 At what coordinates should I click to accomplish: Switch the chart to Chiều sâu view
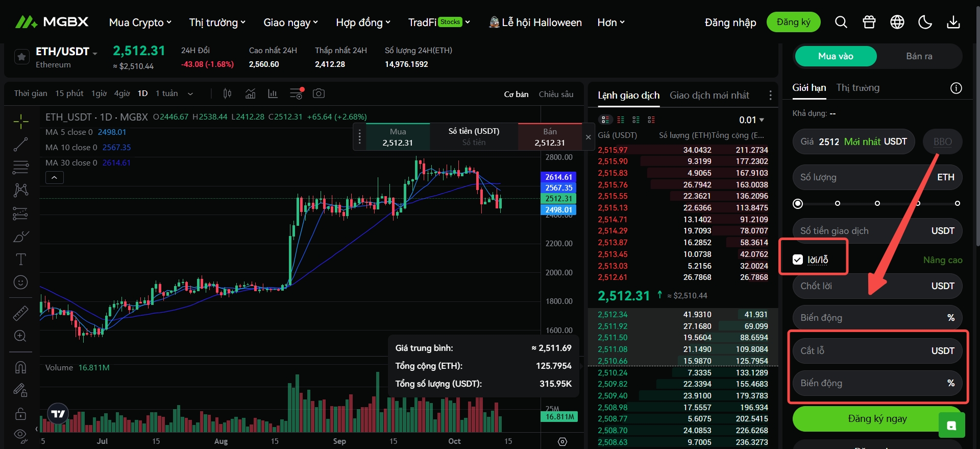(556, 94)
